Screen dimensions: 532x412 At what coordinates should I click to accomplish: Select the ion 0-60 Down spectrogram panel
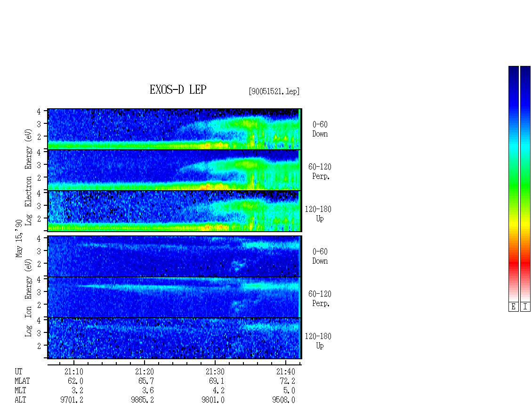click(174, 256)
